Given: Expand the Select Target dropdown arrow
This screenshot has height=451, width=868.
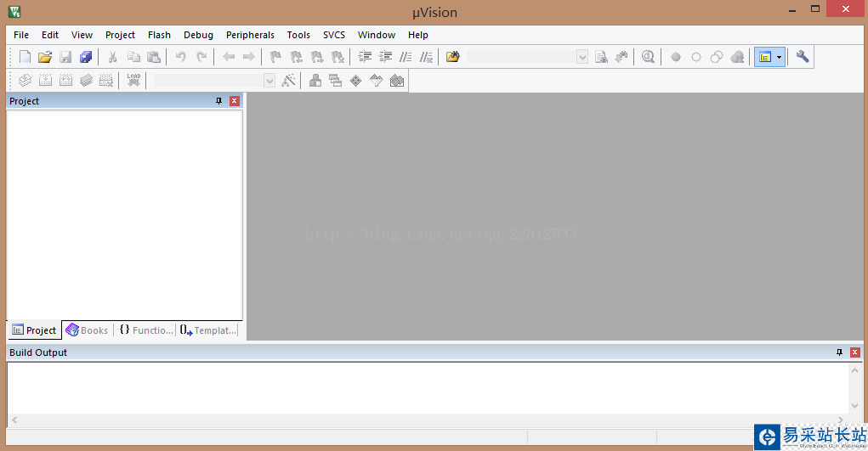Looking at the screenshot, I should coord(269,80).
